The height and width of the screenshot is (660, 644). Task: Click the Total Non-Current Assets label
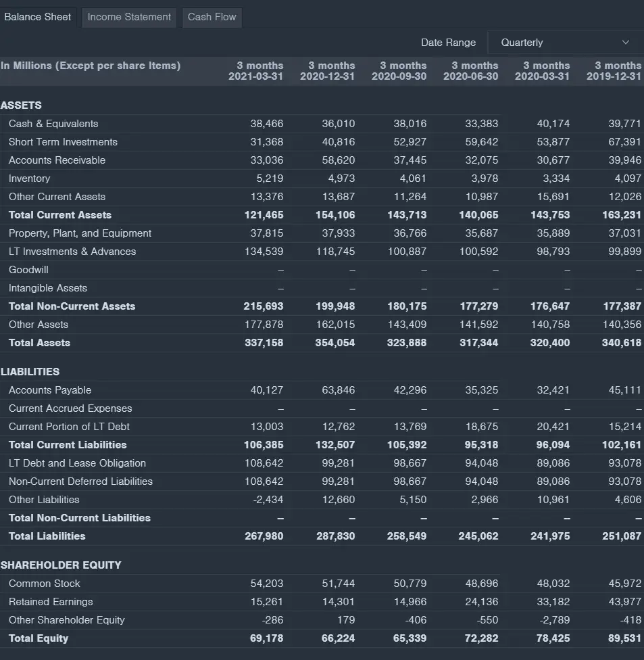(x=72, y=306)
